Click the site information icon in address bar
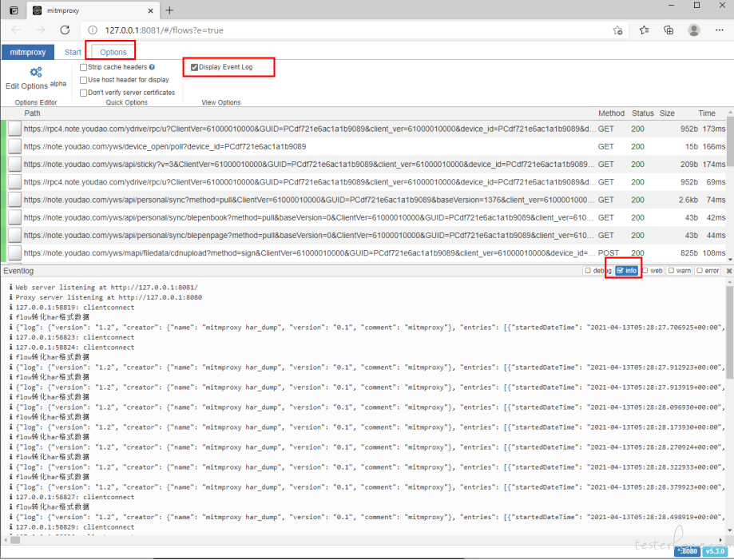 93,30
